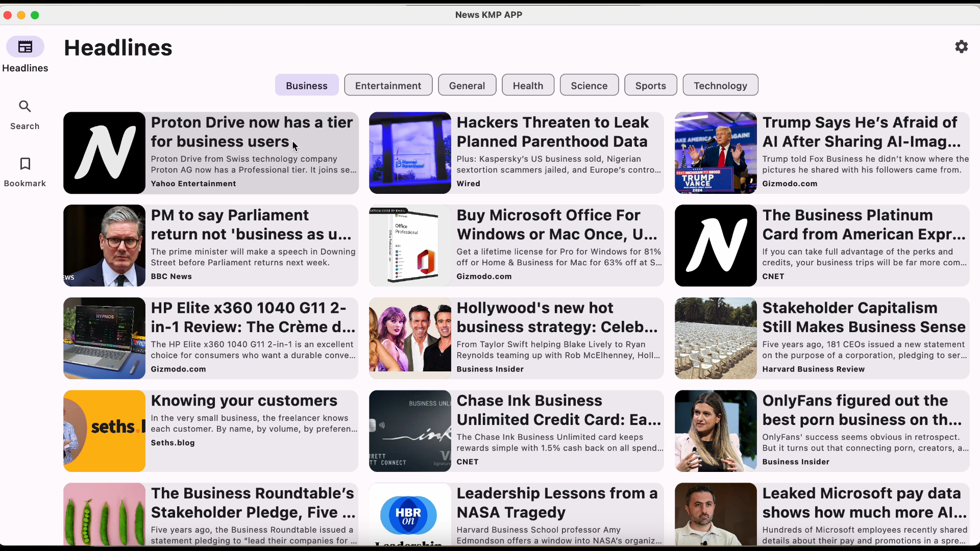Click the yellow seths blog thumbnail
Viewport: 980px width, 551px height.
point(105,431)
